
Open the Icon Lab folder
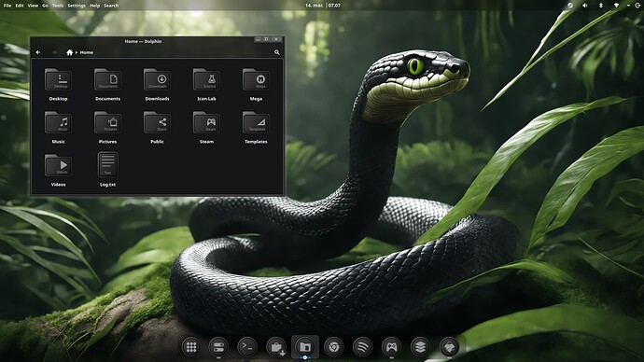[206, 80]
